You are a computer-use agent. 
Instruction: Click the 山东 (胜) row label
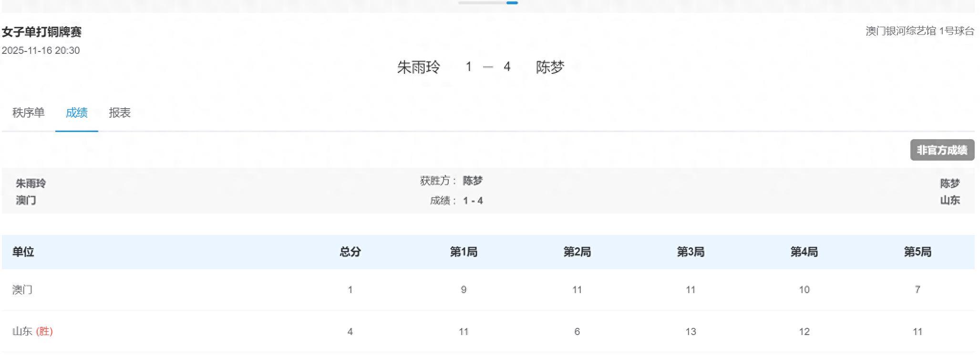pos(32,331)
